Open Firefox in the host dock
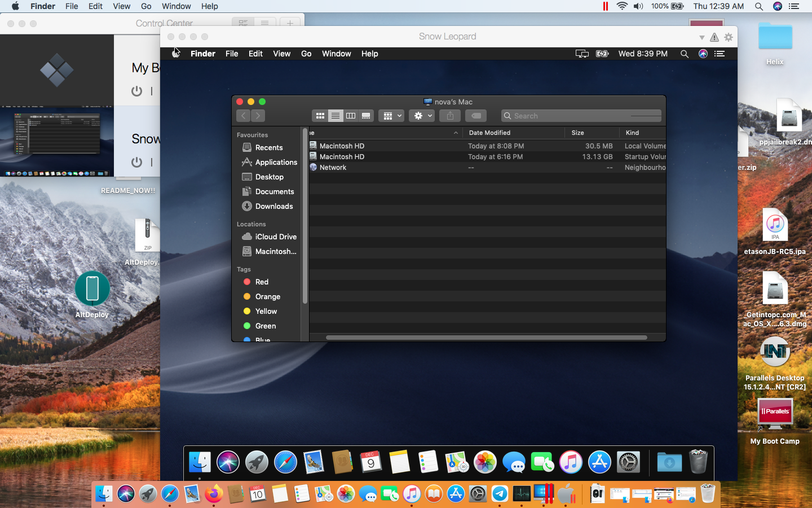Screen dimensions: 812x508 [214, 494]
